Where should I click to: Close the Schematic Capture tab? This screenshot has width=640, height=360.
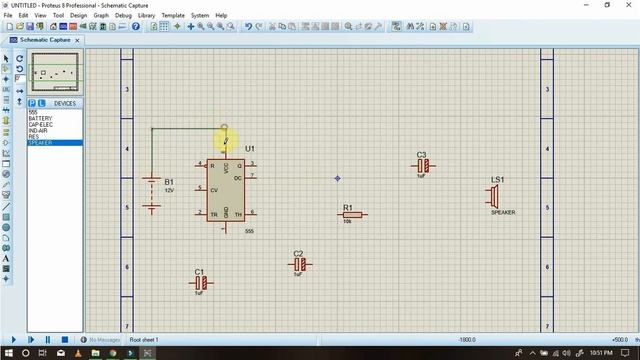(x=77, y=40)
